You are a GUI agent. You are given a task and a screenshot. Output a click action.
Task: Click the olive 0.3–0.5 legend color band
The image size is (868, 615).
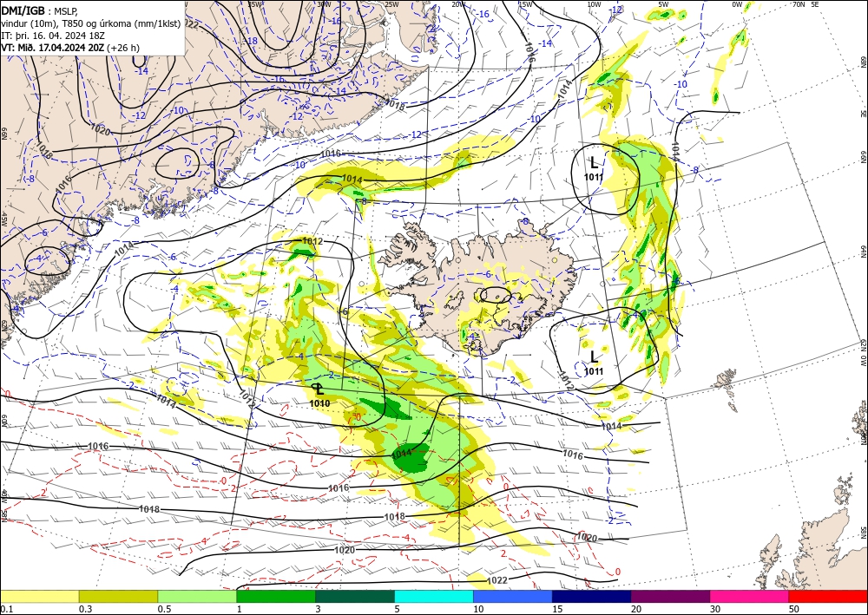[118, 596]
